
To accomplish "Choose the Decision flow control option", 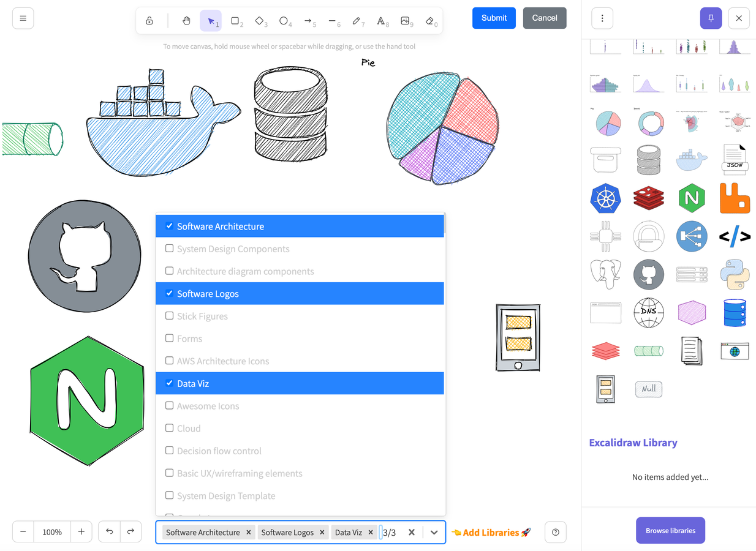I will (x=300, y=451).
